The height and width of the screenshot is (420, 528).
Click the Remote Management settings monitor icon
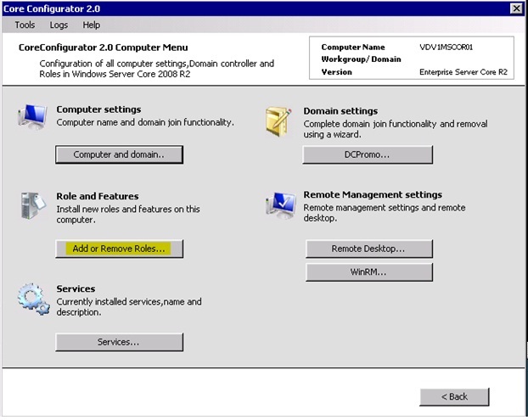[280, 204]
